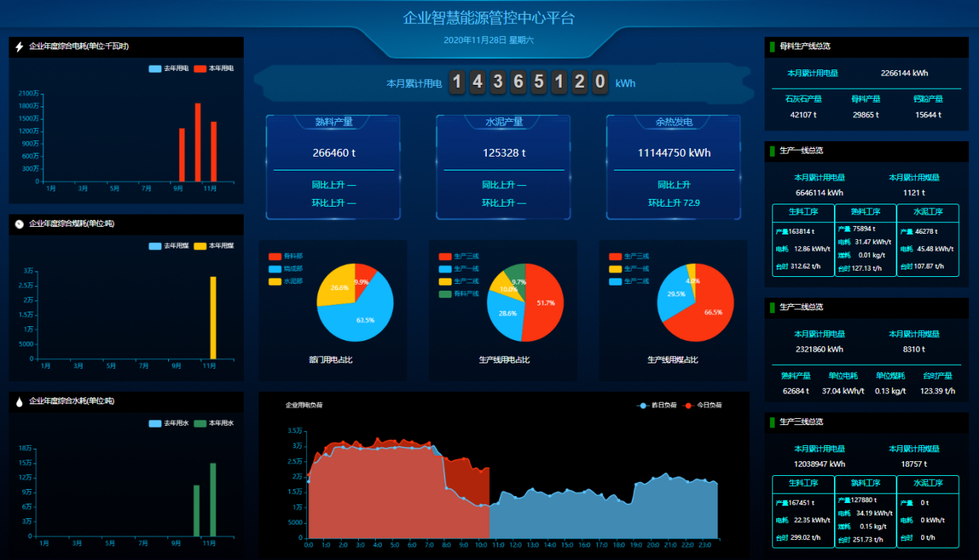Click the clock icon beside 企业年度综合煤耗

pyautogui.click(x=19, y=224)
